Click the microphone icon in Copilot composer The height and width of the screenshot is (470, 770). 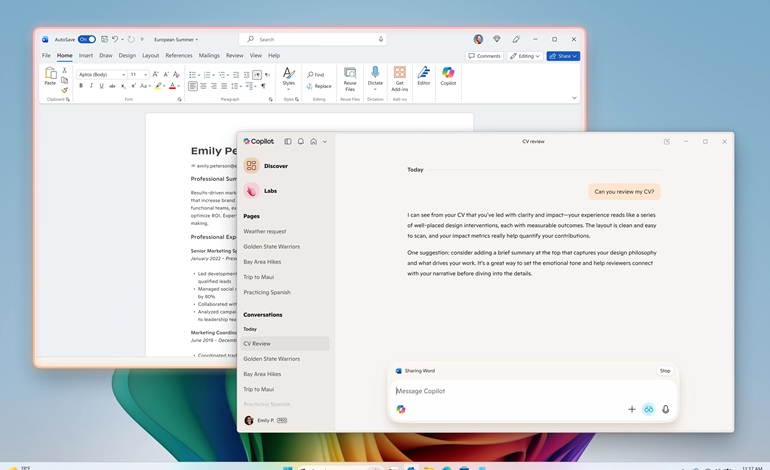pyautogui.click(x=665, y=409)
